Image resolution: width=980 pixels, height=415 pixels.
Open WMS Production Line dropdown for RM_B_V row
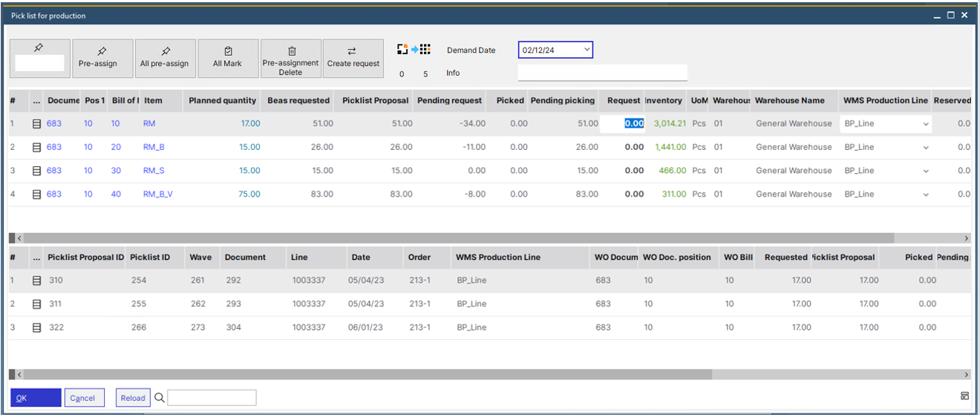[926, 195]
